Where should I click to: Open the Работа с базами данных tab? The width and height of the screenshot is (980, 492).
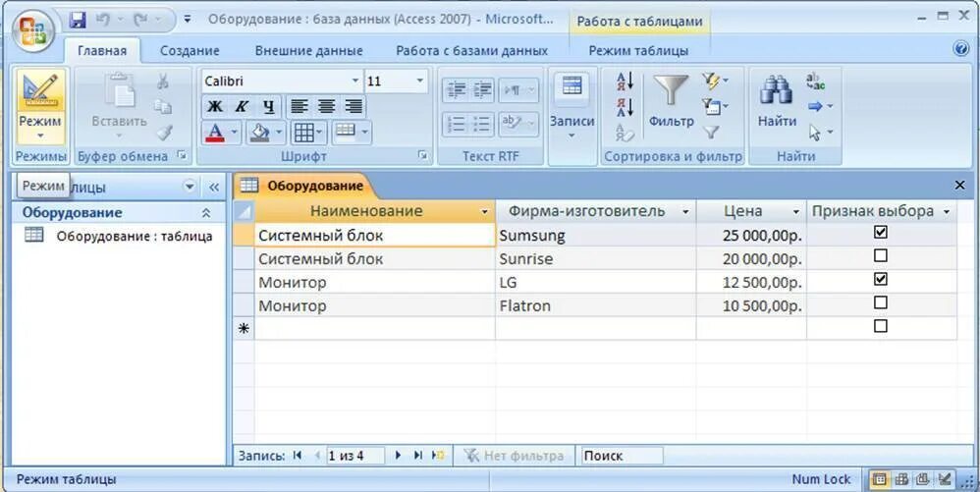coord(472,51)
